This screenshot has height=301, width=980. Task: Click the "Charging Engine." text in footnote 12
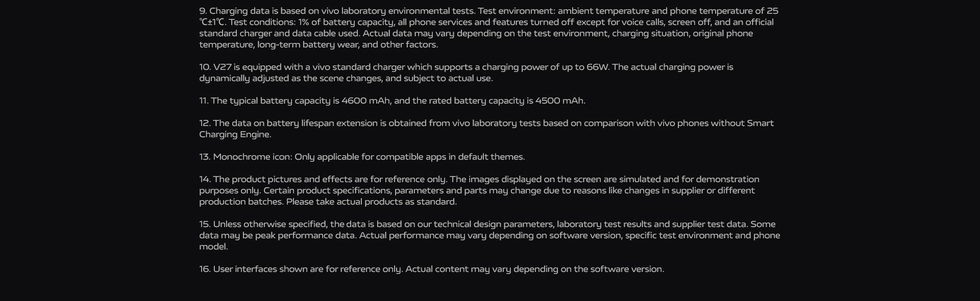235,135
